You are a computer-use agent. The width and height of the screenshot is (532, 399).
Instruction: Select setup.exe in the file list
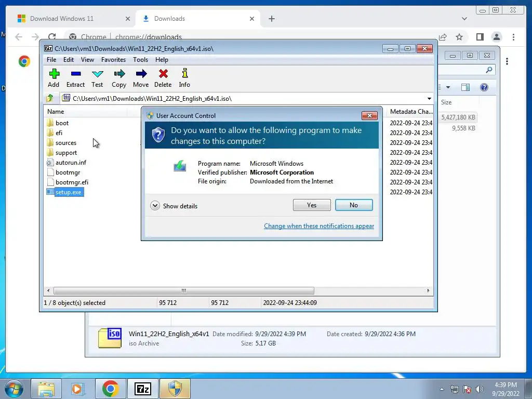(65, 192)
